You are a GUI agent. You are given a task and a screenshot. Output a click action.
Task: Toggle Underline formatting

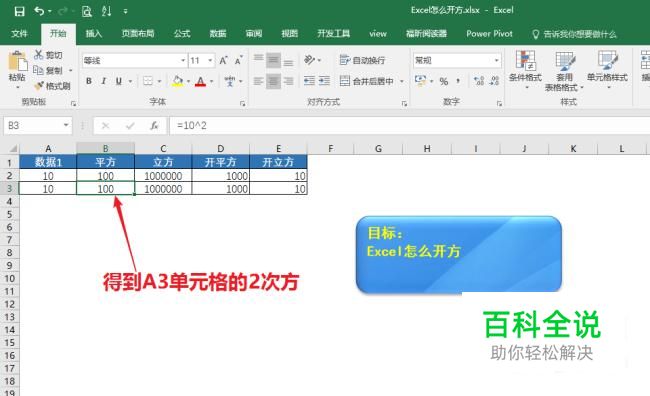119,81
